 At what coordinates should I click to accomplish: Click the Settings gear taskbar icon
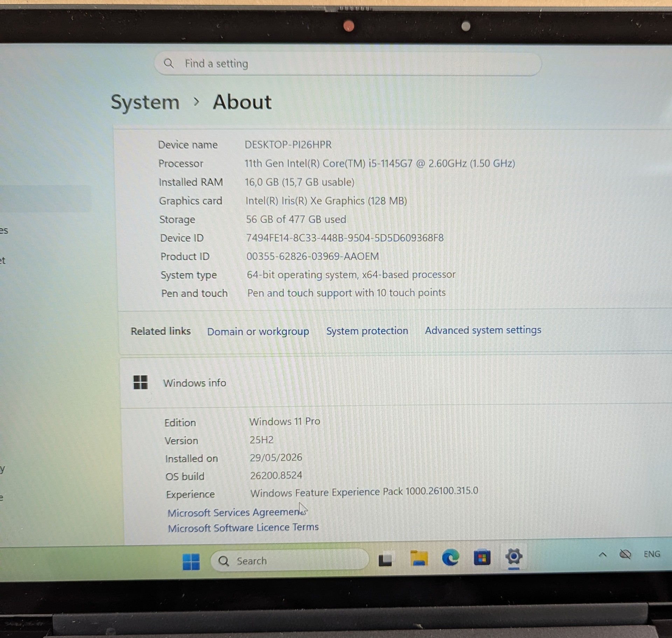coord(513,556)
